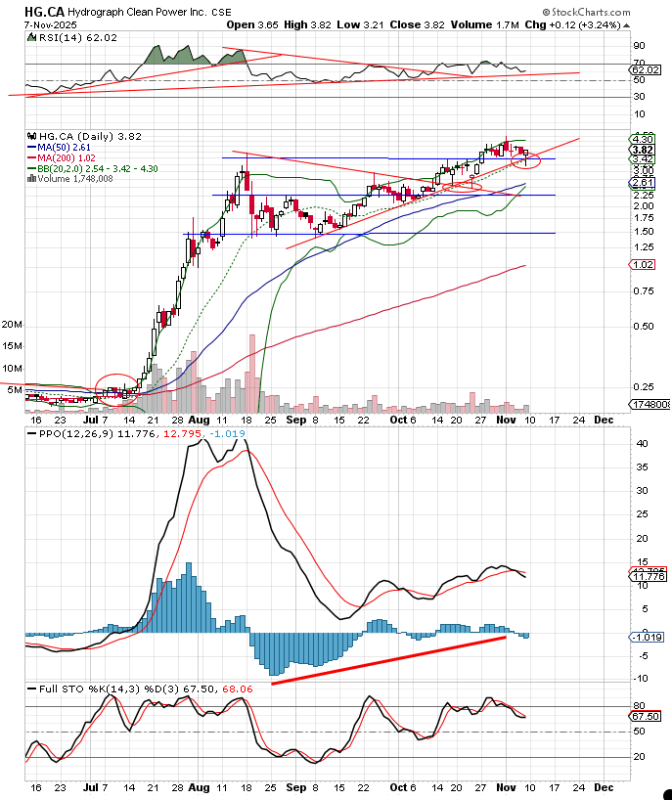Click the up-arrow icon beside Chg +0.12
This screenshot has width=672, height=800.
626,25
